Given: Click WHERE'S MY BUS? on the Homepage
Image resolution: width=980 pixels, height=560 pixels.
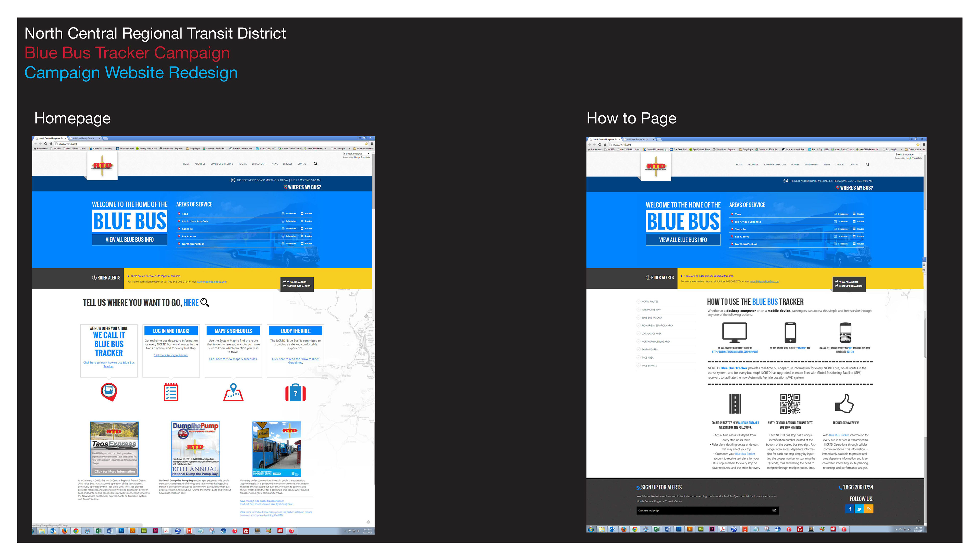Looking at the screenshot, I should [302, 187].
